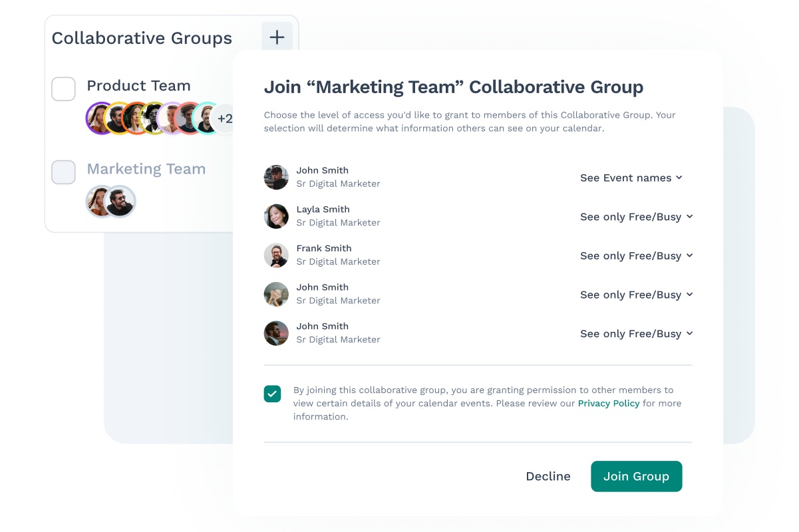Decline the group invitation
799x532 pixels.
(548, 476)
